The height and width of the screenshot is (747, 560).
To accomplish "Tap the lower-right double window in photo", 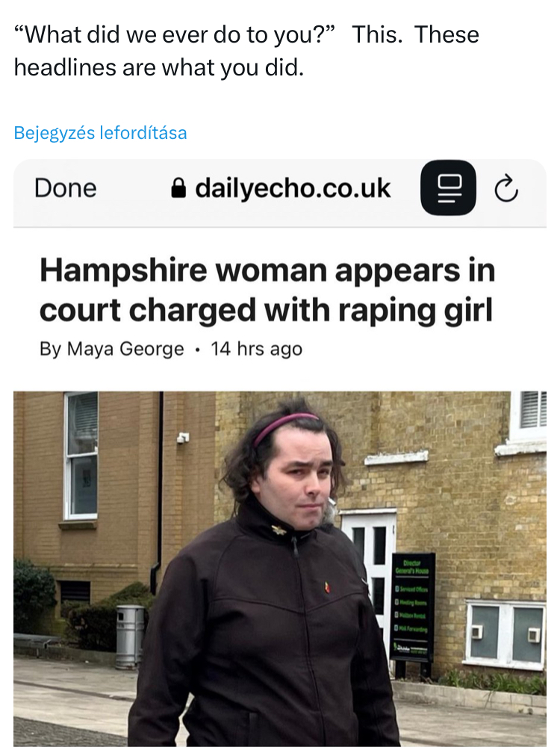I will (x=505, y=633).
